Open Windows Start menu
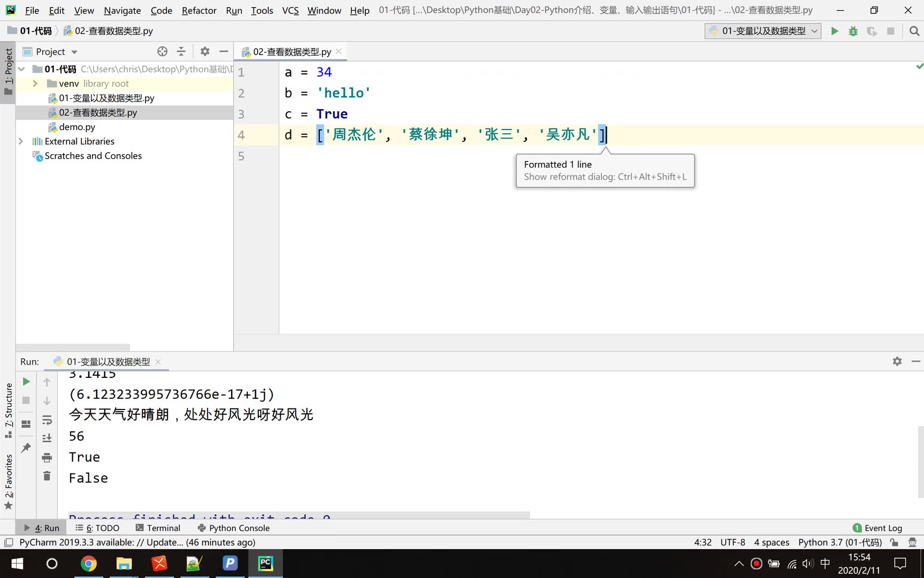924x578 pixels. tap(17, 564)
